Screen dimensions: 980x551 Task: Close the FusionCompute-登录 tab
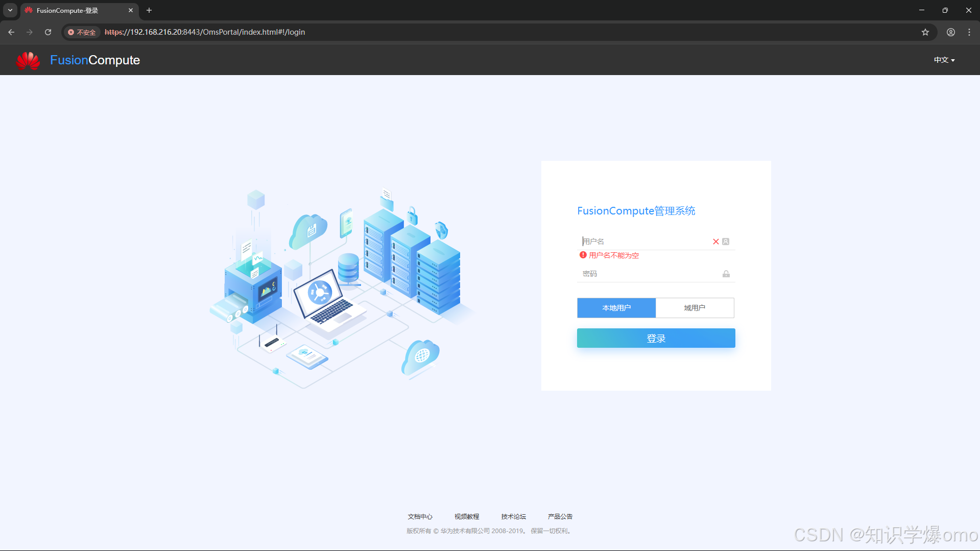point(131,10)
